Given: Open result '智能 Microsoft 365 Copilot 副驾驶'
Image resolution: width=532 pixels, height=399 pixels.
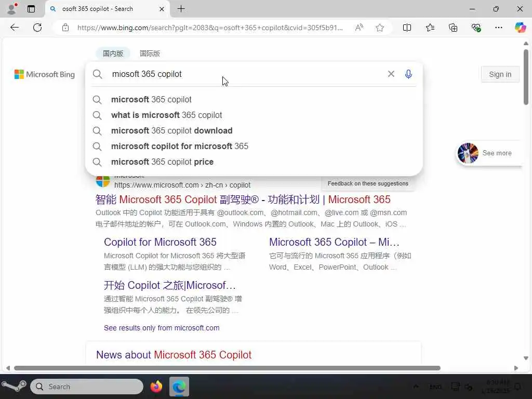Looking at the screenshot, I should click(x=243, y=199).
